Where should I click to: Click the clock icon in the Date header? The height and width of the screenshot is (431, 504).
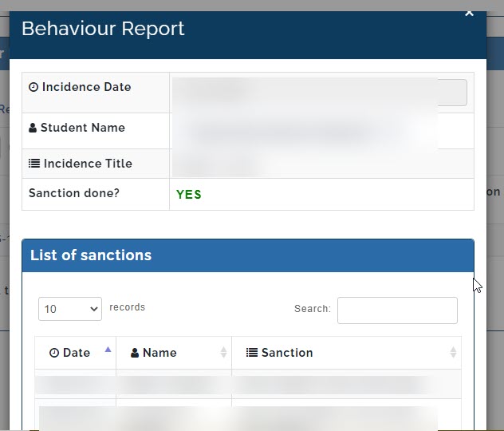coord(54,353)
